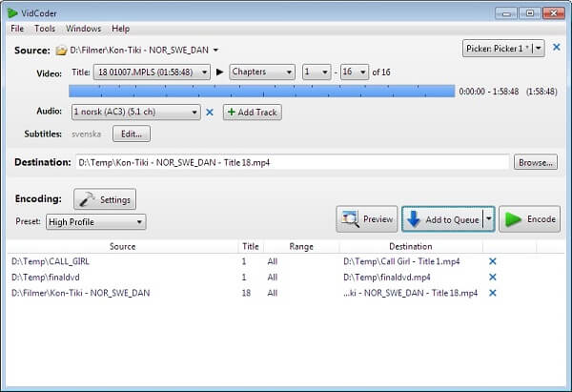
Task: Click D:\Temp\finaldvd.mp4 destination cell
Action: pyautogui.click(x=387, y=277)
